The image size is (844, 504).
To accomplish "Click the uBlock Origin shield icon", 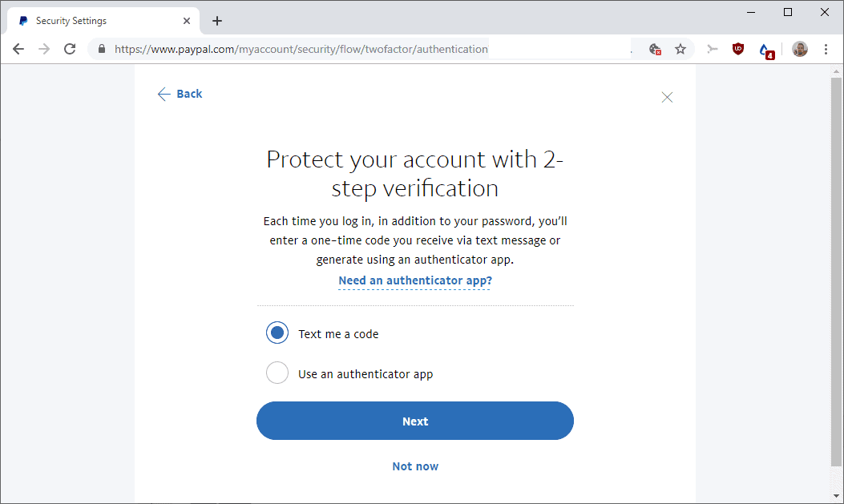I will click(x=737, y=49).
